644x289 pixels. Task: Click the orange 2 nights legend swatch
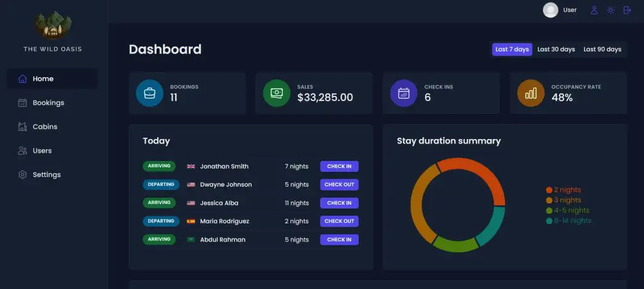pos(549,190)
